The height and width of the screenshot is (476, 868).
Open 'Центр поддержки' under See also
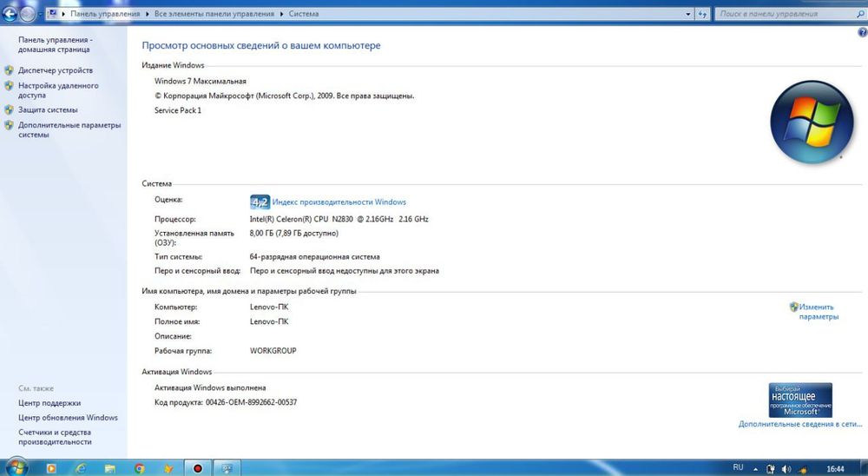point(49,403)
